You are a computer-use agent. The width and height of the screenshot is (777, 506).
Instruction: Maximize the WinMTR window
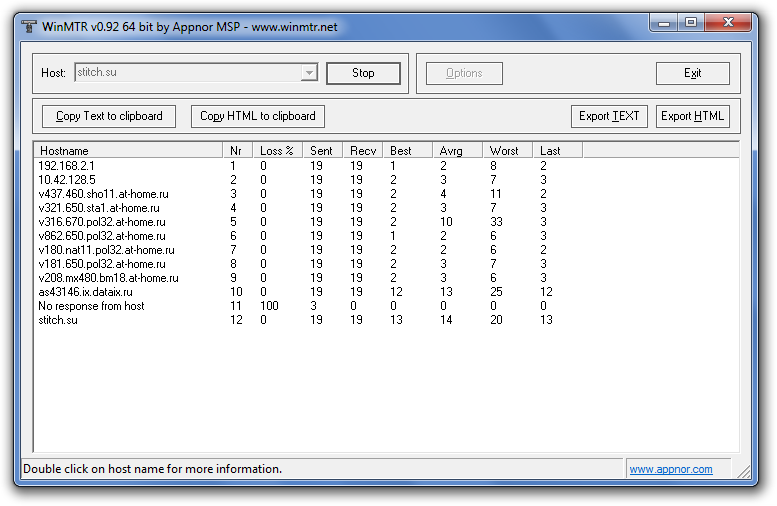point(691,21)
